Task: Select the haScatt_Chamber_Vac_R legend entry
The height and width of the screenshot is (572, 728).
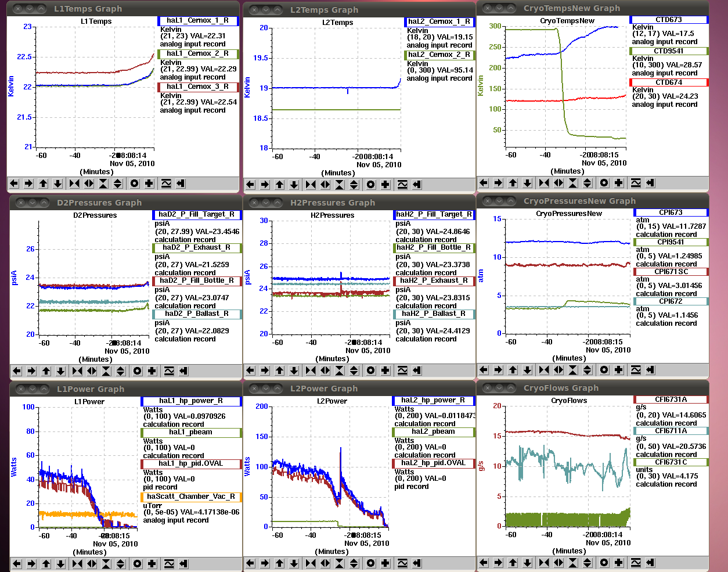Action: [x=191, y=497]
